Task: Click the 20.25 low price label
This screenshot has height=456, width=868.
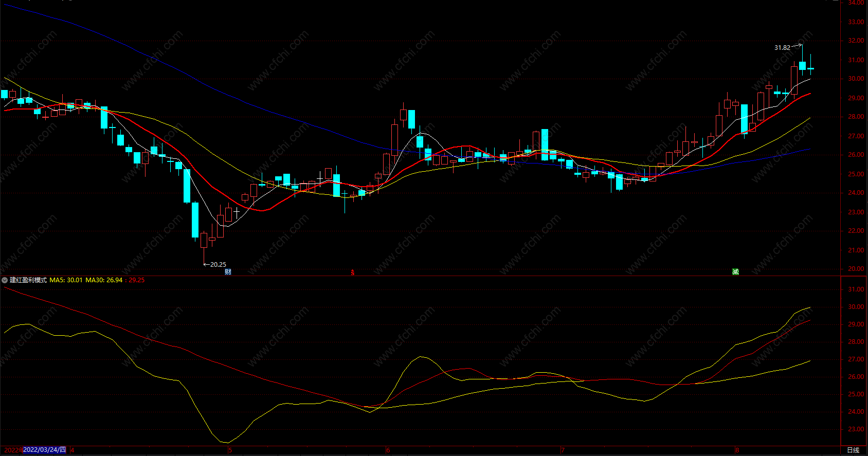Action: pyautogui.click(x=218, y=265)
